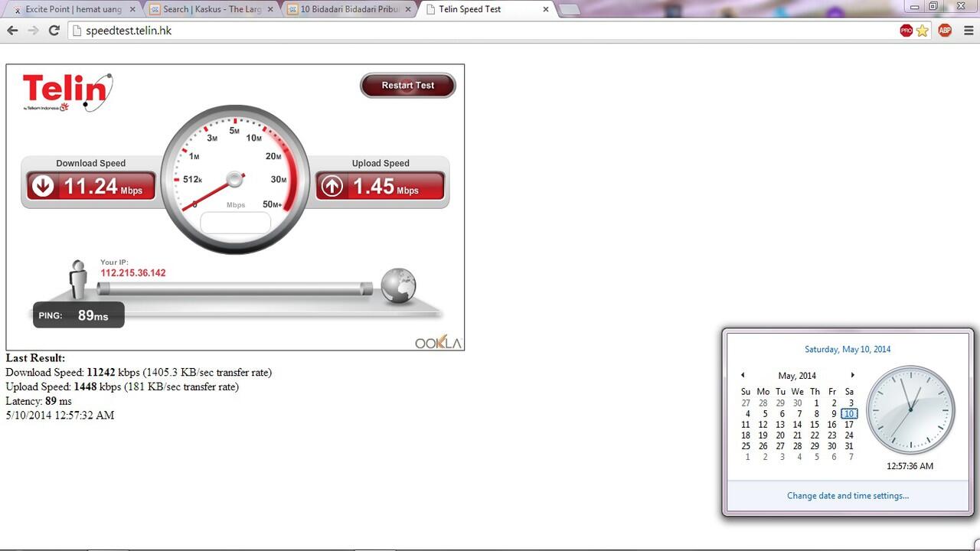Select day 22 in the calendar
This screenshot has height=551, width=980.
tap(815, 435)
